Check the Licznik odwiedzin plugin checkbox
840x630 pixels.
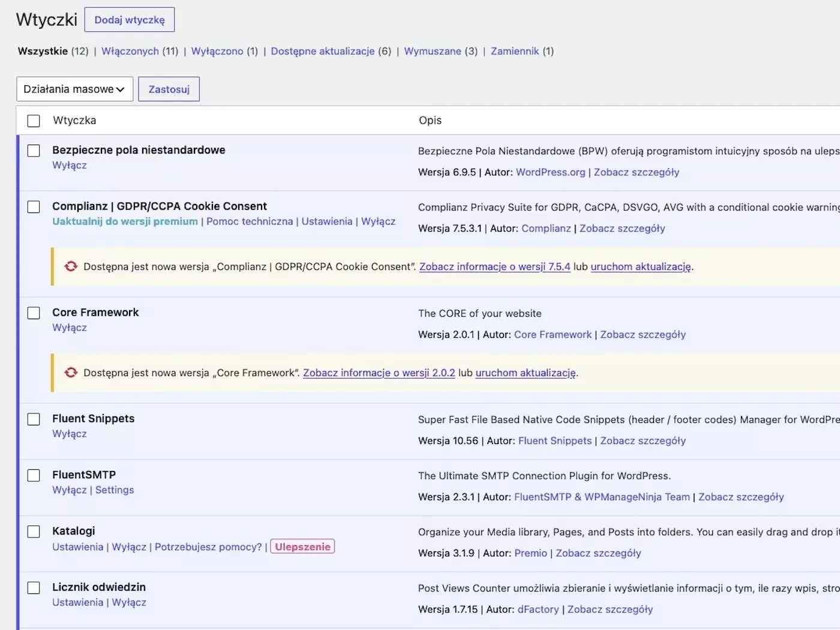click(34, 588)
